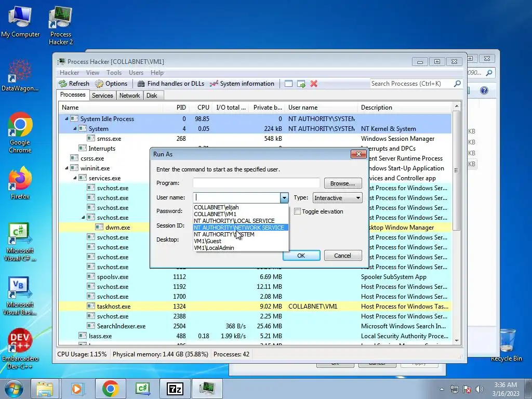Viewport: 532px width, 399px height.
Task: Collapse the System Idle Process tree node
Action: pos(66,119)
